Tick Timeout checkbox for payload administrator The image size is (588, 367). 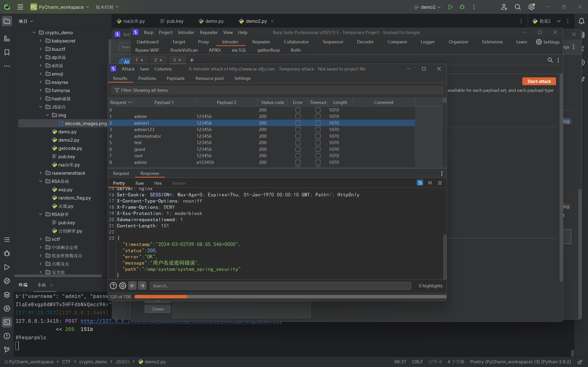[x=318, y=136]
